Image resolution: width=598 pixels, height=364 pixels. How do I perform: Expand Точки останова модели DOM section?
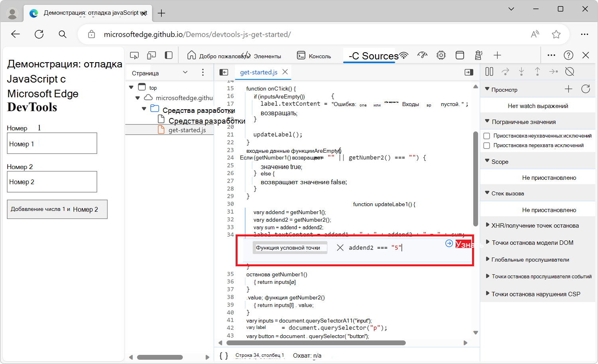[488, 242]
